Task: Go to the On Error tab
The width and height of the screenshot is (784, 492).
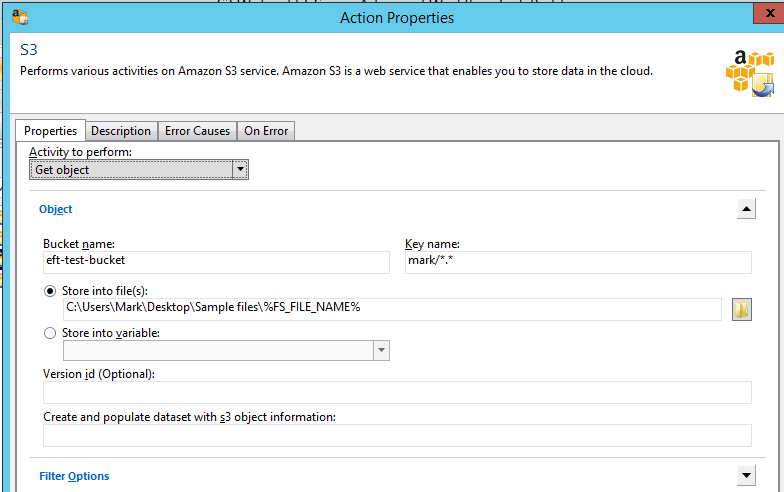Action: [x=266, y=131]
